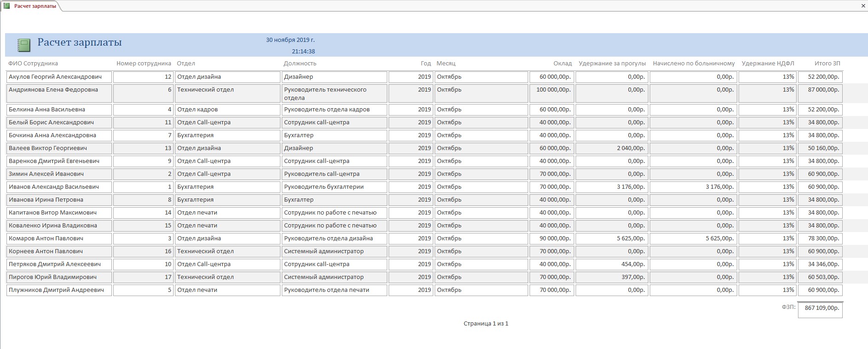Screen dimensions: 868x349
Task: Close the report with the X button
Action: point(863,6)
